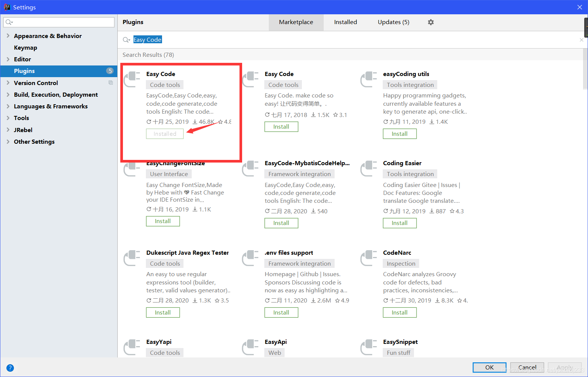The width and height of the screenshot is (588, 377).
Task: Click the .env files support plugin icon
Action: (251, 258)
